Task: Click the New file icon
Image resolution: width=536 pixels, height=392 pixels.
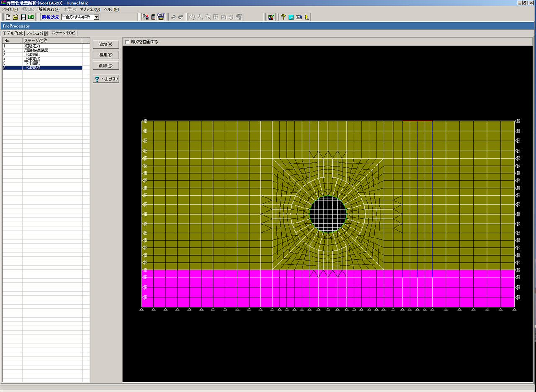Action: tap(8, 17)
